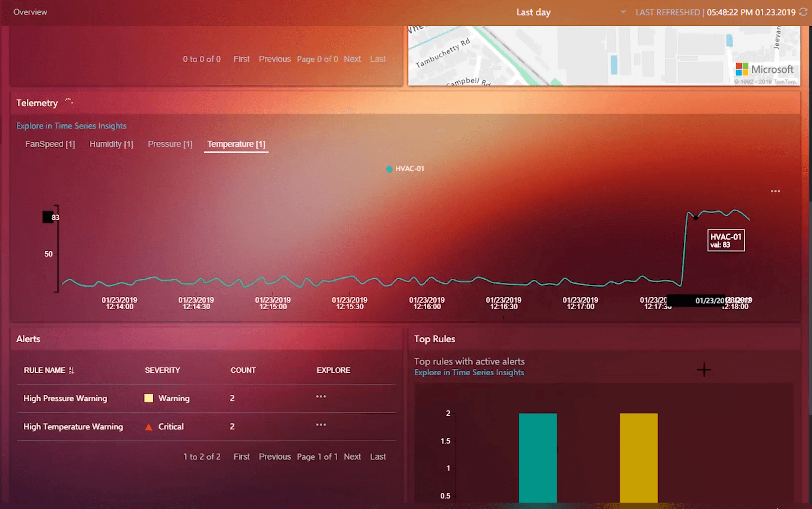Click the refresh icon next to timestamp
This screenshot has height=509, width=812.
(x=803, y=12)
